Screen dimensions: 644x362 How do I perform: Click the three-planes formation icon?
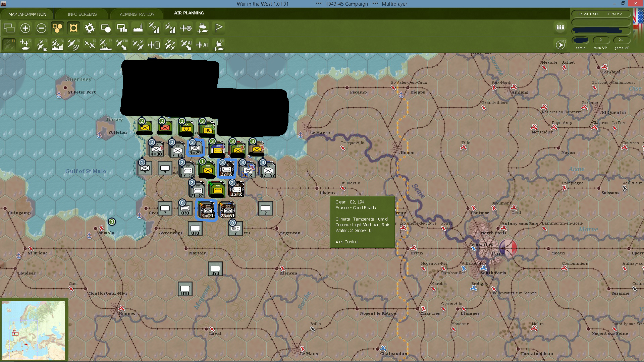138,45
